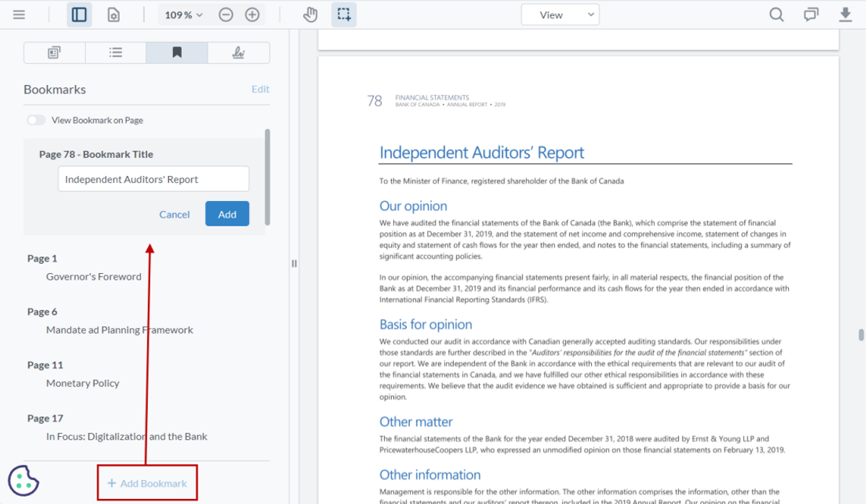Open the comments panel
866x504 pixels.
click(x=810, y=14)
